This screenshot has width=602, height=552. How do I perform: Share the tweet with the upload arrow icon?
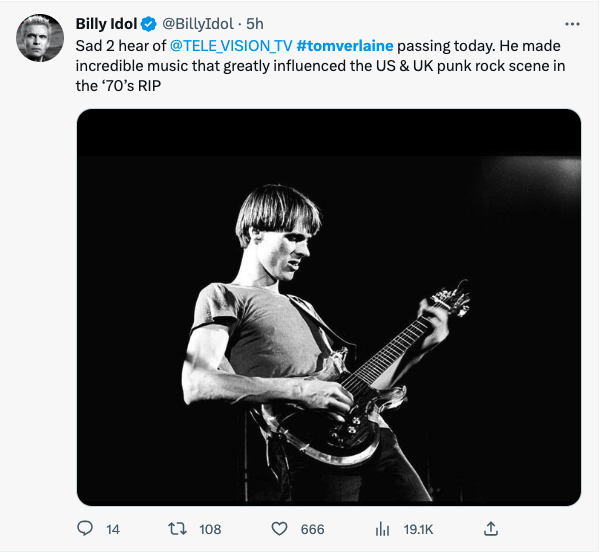point(491,529)
